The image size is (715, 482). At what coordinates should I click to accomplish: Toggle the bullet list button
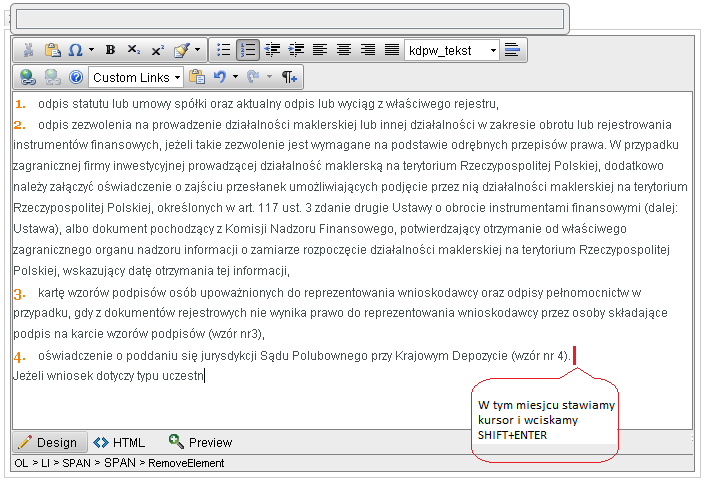[223, 50]
